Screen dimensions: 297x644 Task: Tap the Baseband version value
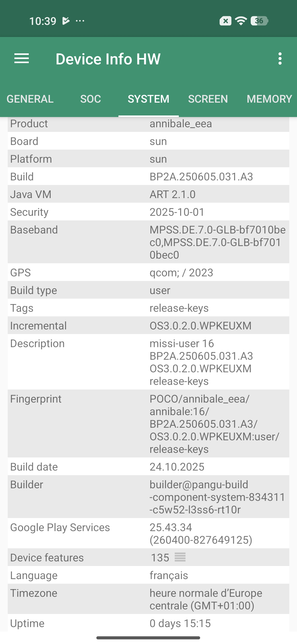[x=217, y=242]
